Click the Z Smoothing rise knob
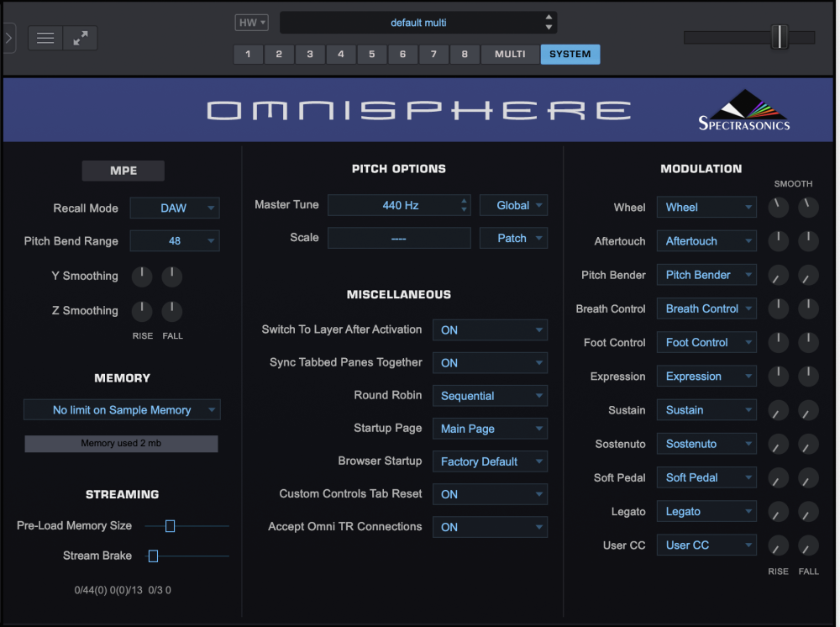This screenshot has height=627, width=840. coord(142,310)
